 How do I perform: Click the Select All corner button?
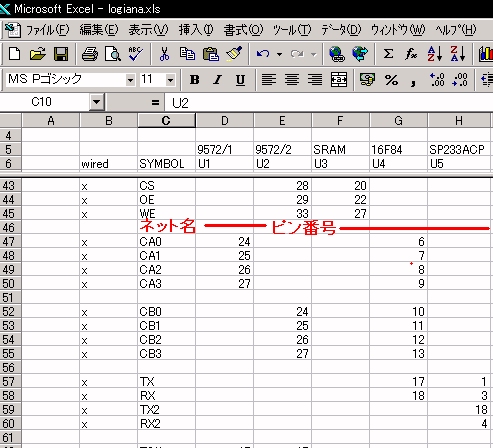[x=11, y=120]
